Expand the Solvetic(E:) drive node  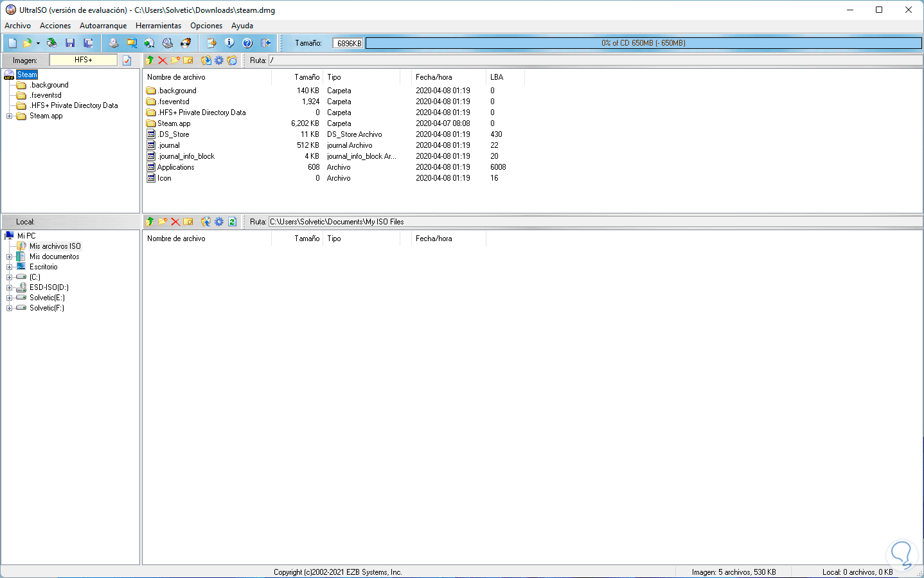click(9, 298)
